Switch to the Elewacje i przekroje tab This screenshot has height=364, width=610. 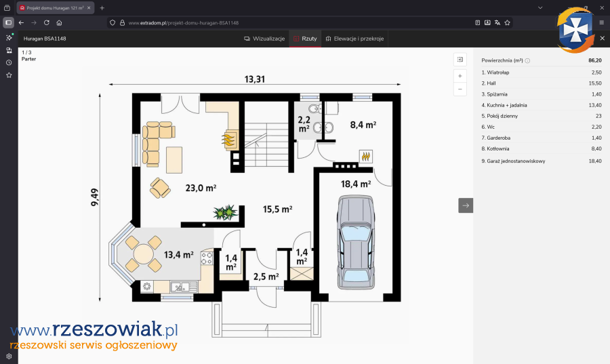pyautogui.click(x=354, y=39)
